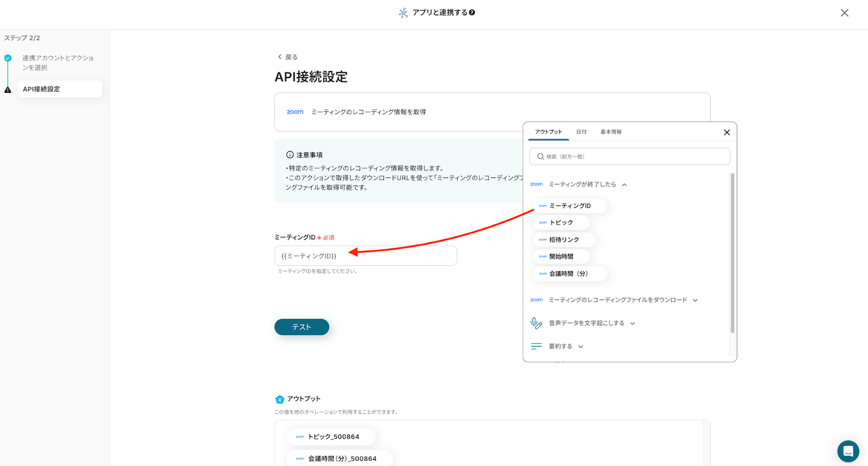Click the ミーティングID input field
Image resolution: width=868 pixels, height=466 pixels.
365,256
